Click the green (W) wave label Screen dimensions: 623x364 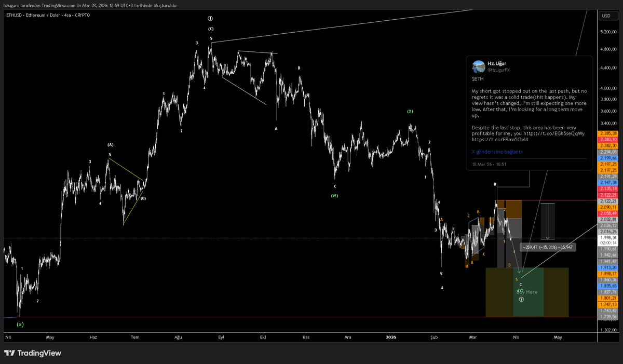pos(335,196)
